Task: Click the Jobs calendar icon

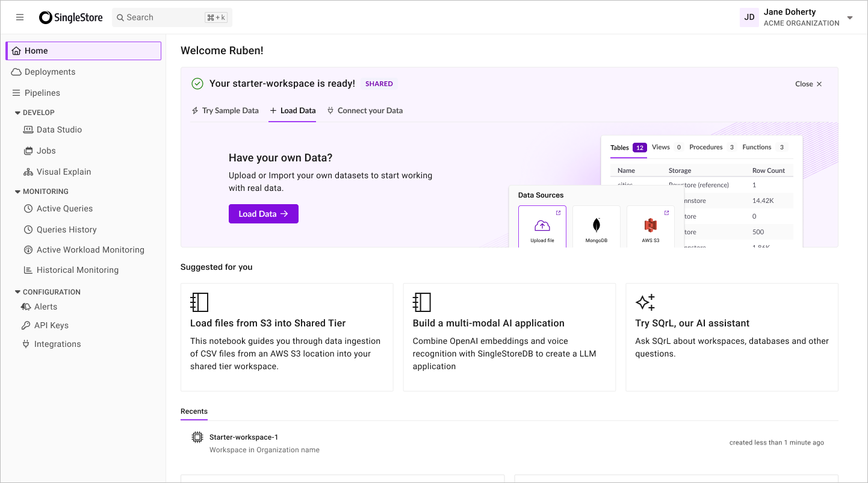Action: point(28,151)
